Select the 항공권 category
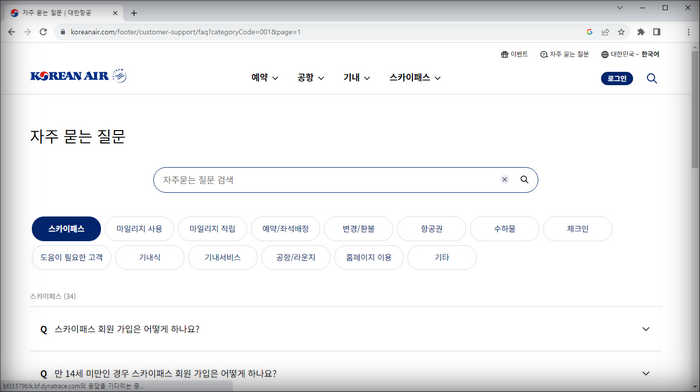This screenshot has height=392, width=700. [x=432, y=229]
